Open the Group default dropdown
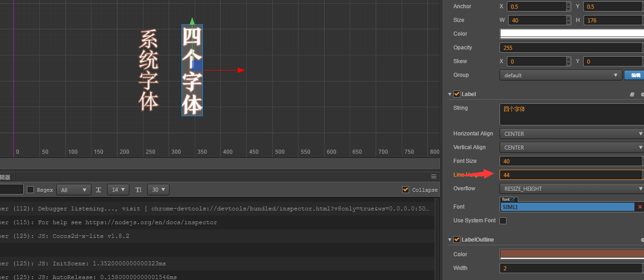Image resolution: width=644 pixels, height=280 pixels. (561, 75)
